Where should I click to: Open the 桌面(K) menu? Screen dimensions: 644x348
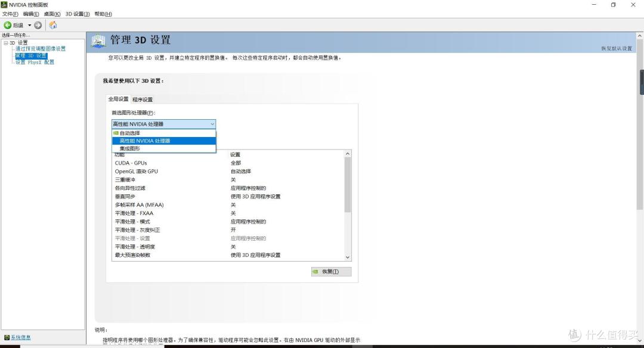52,14
